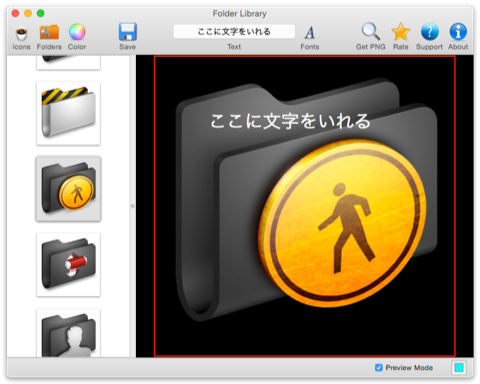Click the split view divider handle
Image resolution: width=480 pixels, height=384 pixels.
coord(133,206)
